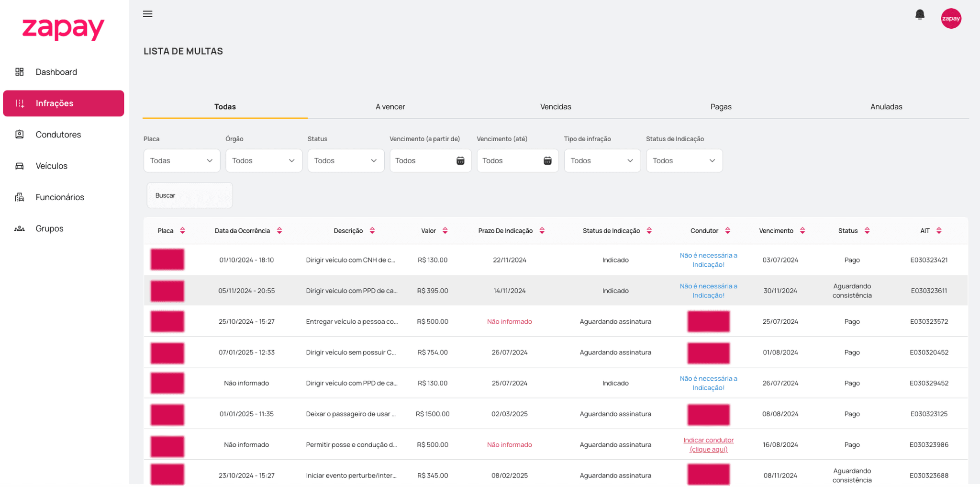980x487 pixels.
Task: Expand the Tipo de infração dropdown
Action: 602,161
